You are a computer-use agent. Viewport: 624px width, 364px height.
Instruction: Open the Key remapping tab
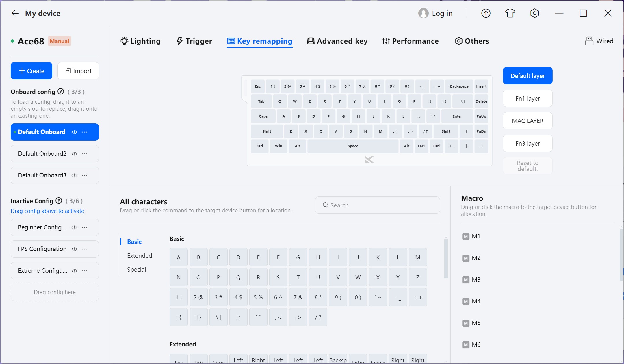tap(260, 41)
